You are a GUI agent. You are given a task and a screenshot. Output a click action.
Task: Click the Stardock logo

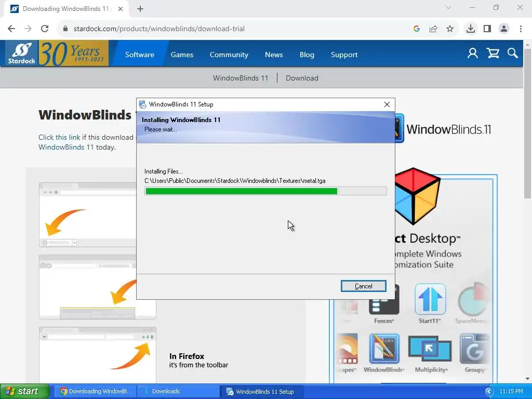click(22, 53)
